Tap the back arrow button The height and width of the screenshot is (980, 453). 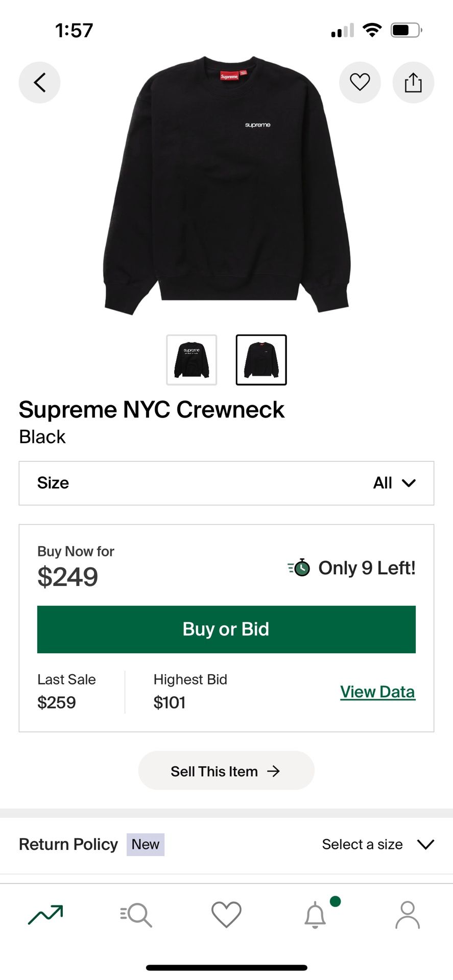[39, 82]
